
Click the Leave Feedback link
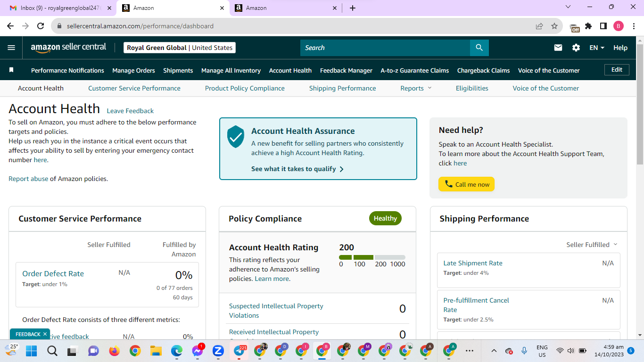[x=130, y=111]
